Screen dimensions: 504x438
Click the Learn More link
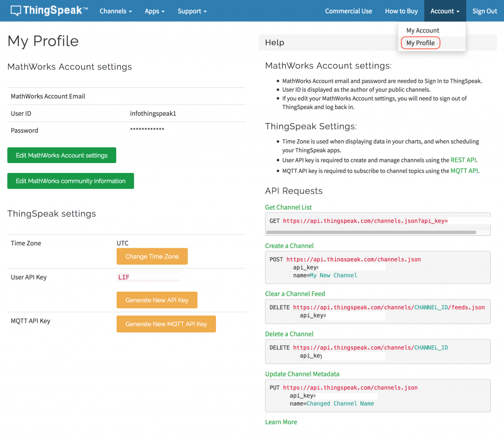point(281,422)
